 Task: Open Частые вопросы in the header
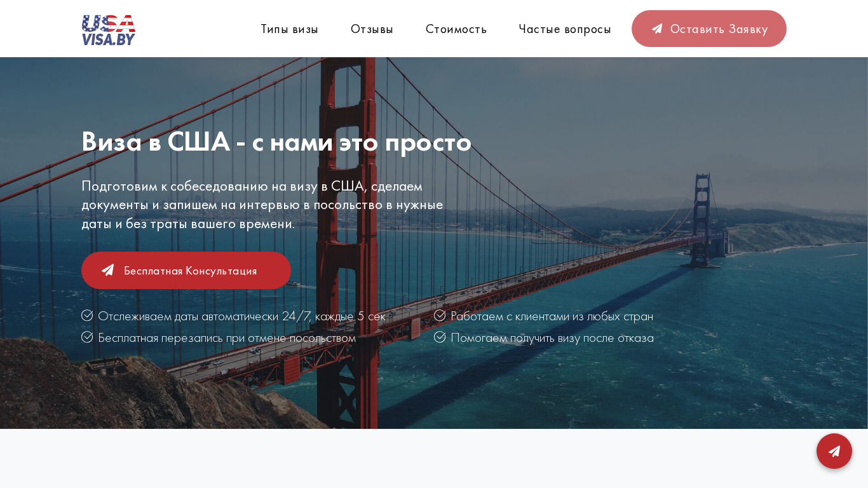coord(565,29)
